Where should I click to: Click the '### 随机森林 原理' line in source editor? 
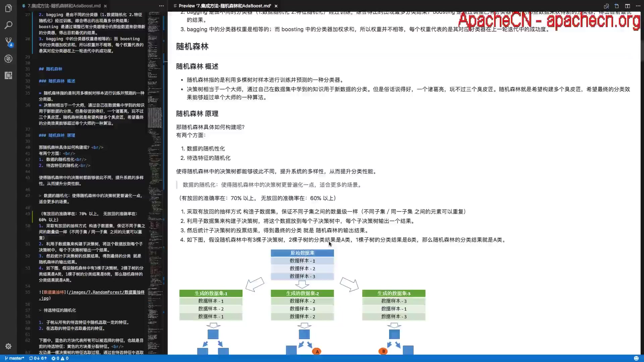pos(57,135)
